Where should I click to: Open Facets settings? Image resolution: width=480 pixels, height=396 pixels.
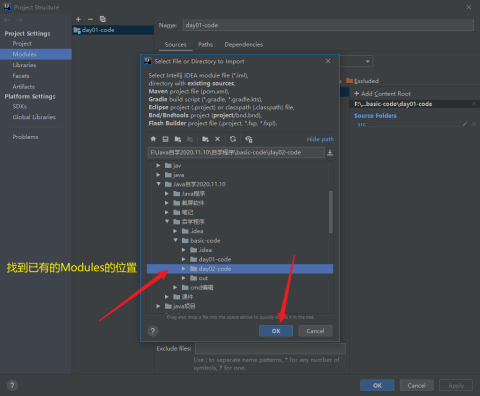(x=21, y=76)
